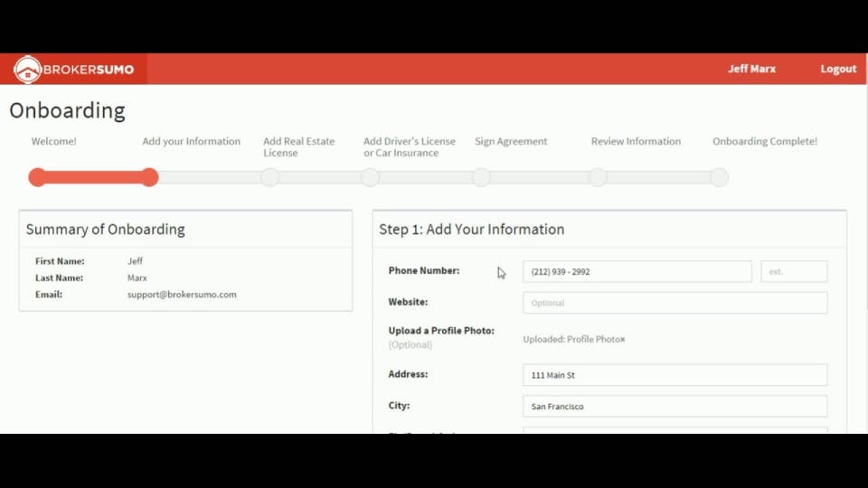Click the first name value Jeff
The image size is (868, 488).
(135, 260)
